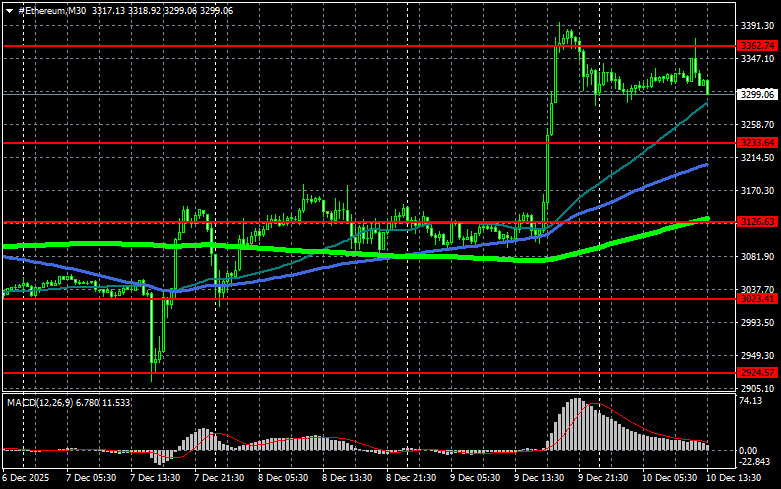Screen dimensions: 781x489
Task: Click the 10 Dec 13:30 time label
Action: pos(734,478)
